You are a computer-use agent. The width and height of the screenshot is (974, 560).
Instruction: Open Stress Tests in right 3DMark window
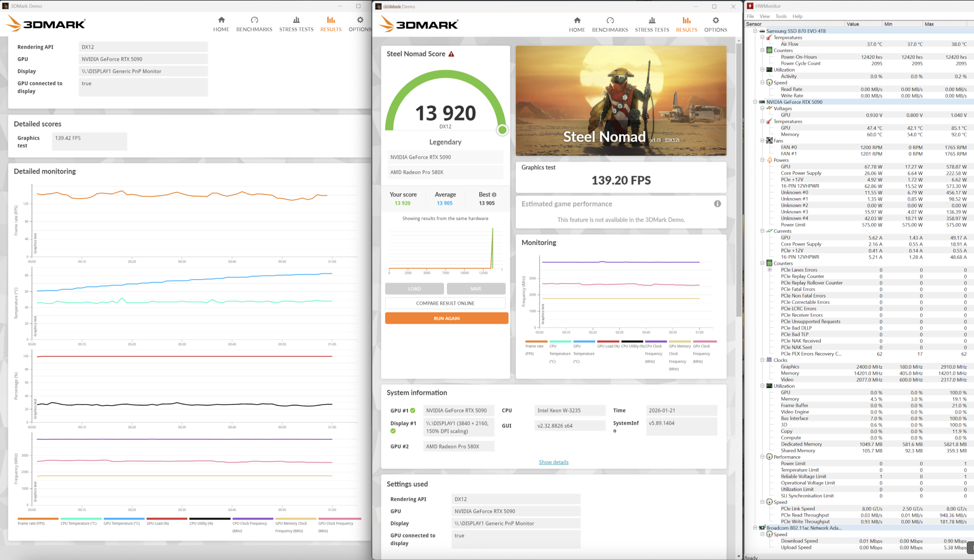click(652, 24)
